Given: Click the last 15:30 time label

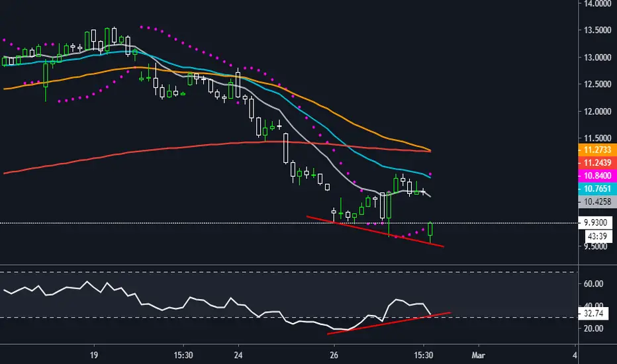Looking at the screenshot, I should click(x=424, y=355).
